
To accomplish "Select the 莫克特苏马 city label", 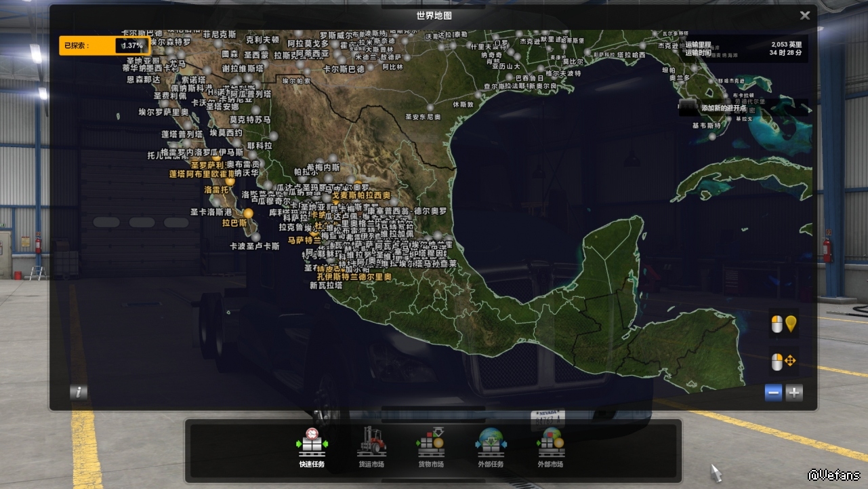I will point(250,120).
